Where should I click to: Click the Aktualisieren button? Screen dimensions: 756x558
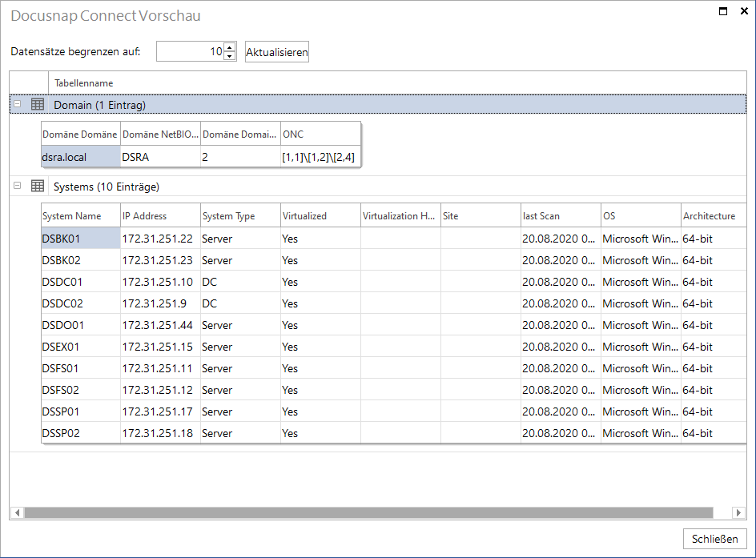point(277,51)
